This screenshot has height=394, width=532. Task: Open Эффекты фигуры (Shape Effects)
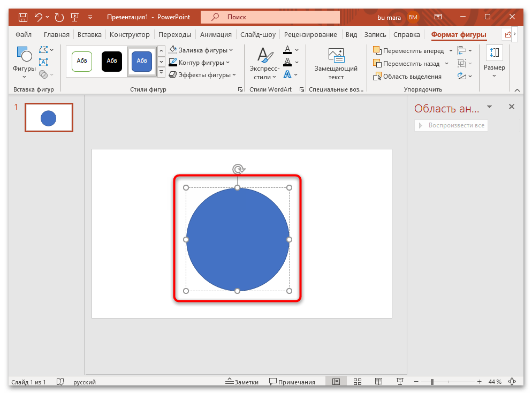click(x=200, y=75)
